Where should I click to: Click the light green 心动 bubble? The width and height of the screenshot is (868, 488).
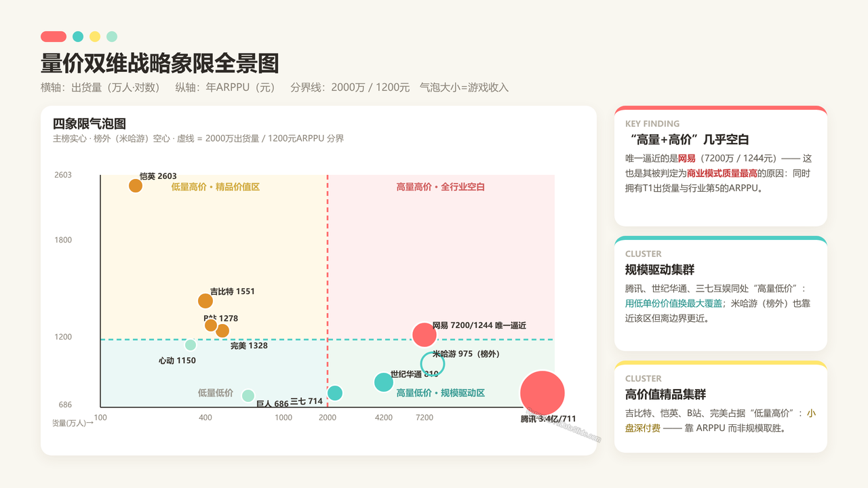click(x=191, y=345)
